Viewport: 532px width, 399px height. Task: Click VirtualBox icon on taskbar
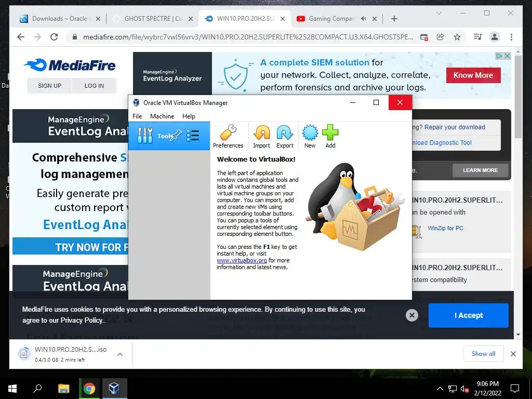click(114, 389)
